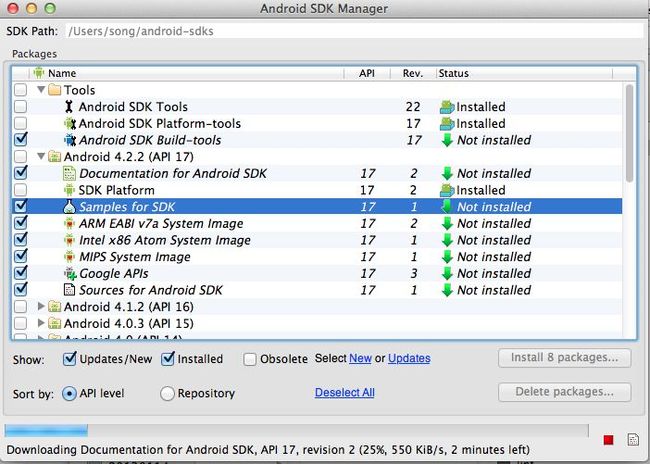650x464 pixels.
Task: Uncheck the Samples for SDK checkbox
Action: (20, 206)
